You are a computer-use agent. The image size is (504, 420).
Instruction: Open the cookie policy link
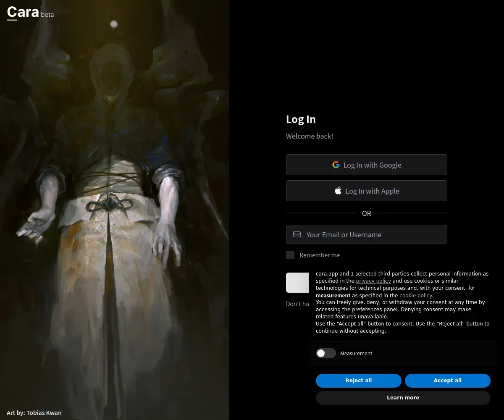(416, 295)
